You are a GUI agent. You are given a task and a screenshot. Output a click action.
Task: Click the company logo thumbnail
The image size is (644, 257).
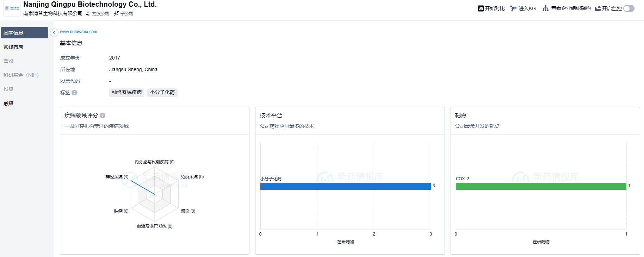click(12, 8)
